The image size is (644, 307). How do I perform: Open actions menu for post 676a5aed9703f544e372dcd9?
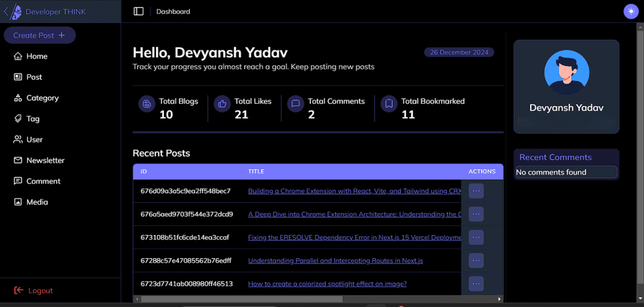tap(476, 214)
